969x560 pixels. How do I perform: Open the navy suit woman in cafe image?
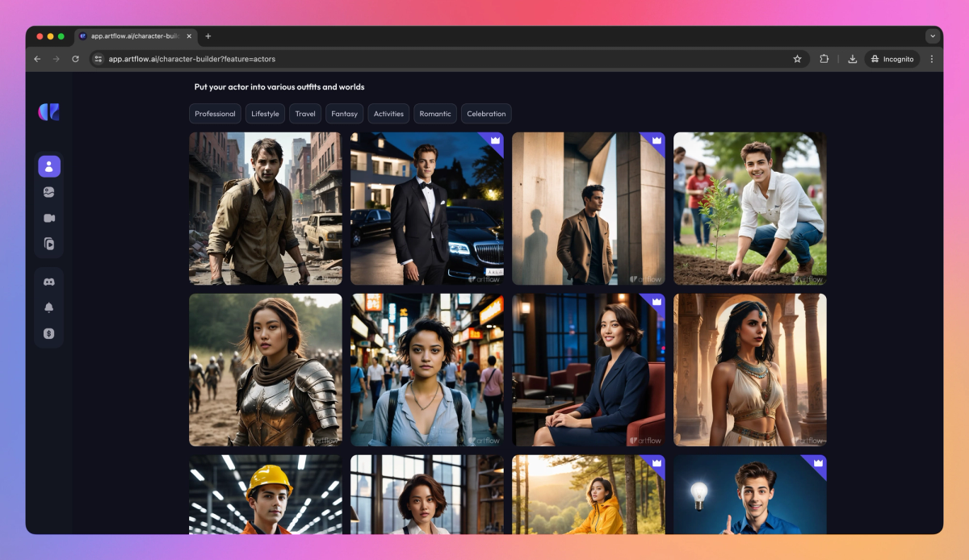tap(589, 370)
